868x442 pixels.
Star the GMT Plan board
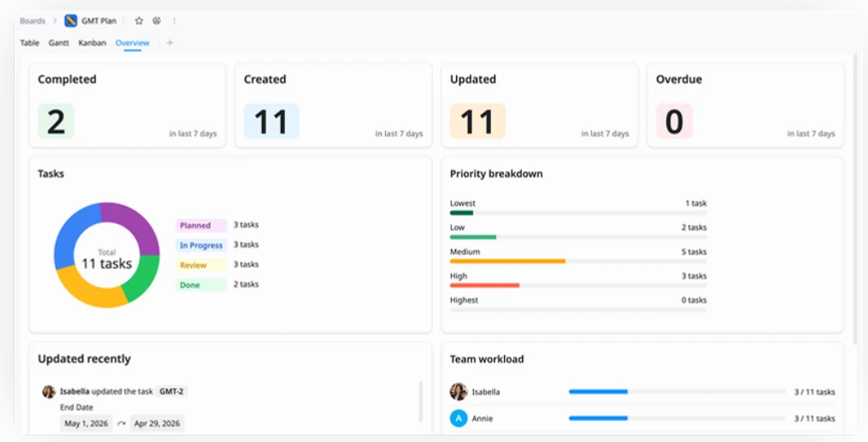[x=139, y=21]
